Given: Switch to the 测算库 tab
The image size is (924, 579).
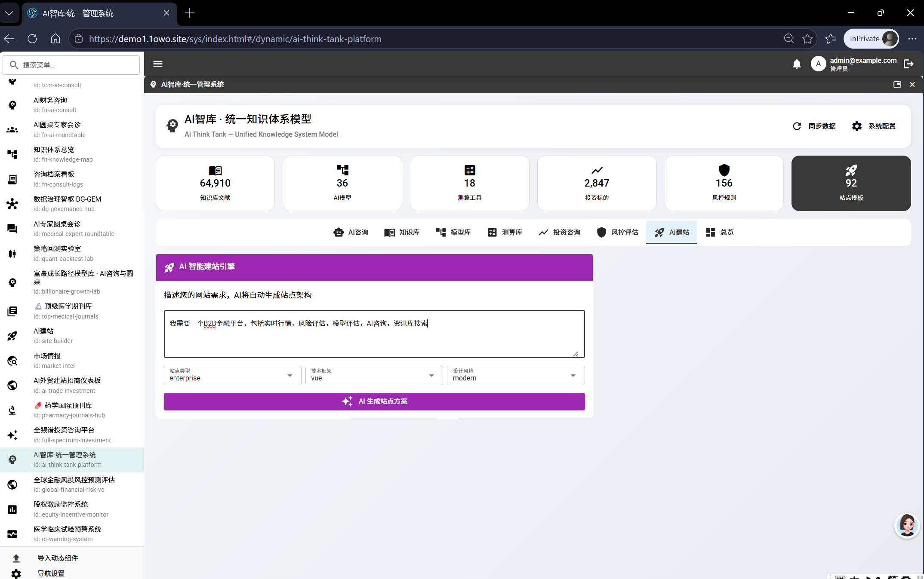Looking at the screenshot, I should pyautogui.click(x=505, y=233).
